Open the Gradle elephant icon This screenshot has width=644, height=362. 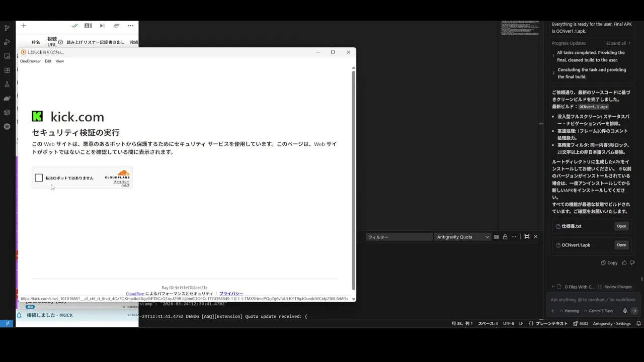pos(7,99)
